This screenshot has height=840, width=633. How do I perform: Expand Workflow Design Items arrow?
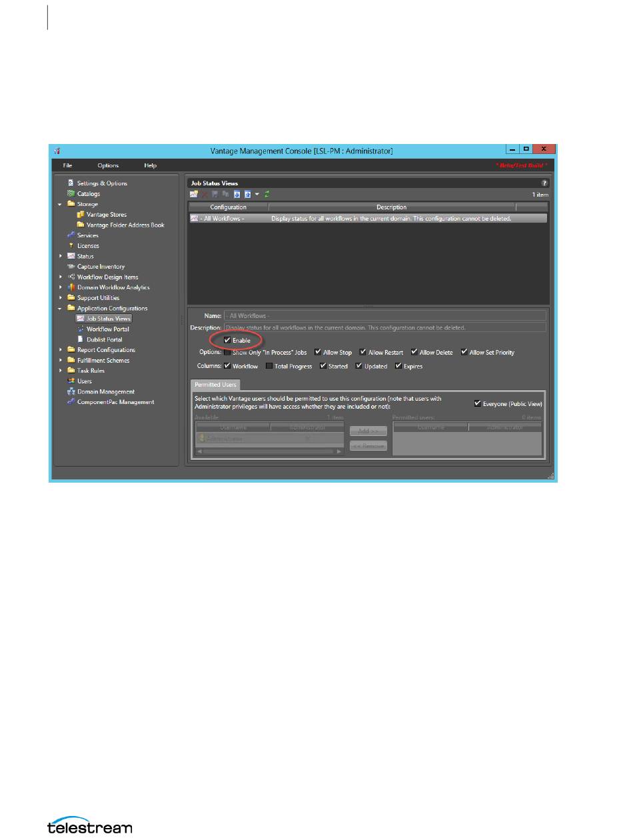point(61,277)
